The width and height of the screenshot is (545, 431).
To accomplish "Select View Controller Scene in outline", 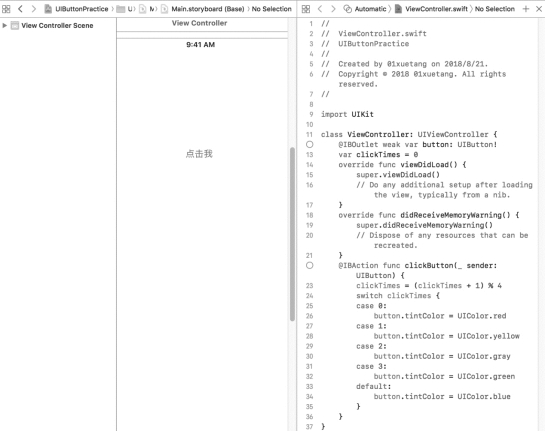I will [58, 25].
